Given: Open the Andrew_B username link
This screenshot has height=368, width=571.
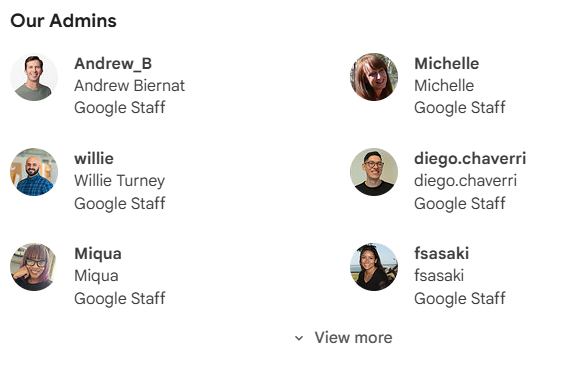Looking at the screenshot, I should click(x=113, y=64).
